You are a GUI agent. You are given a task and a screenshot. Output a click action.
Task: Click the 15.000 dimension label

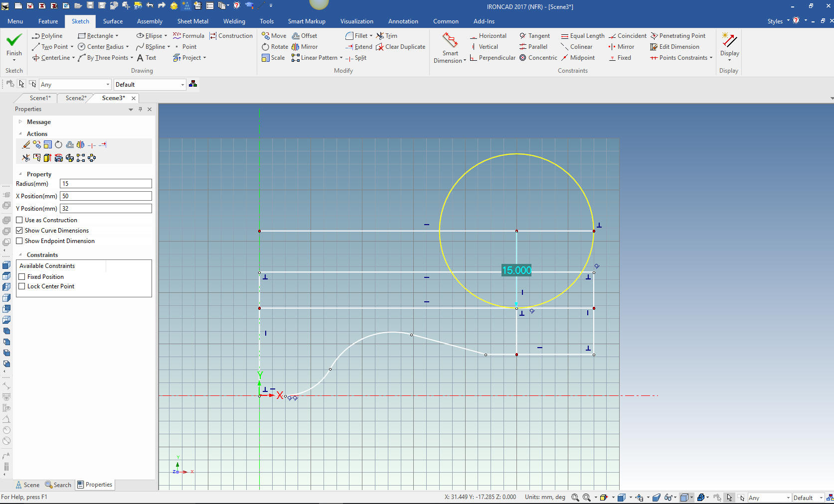click(x=516, y=270)
